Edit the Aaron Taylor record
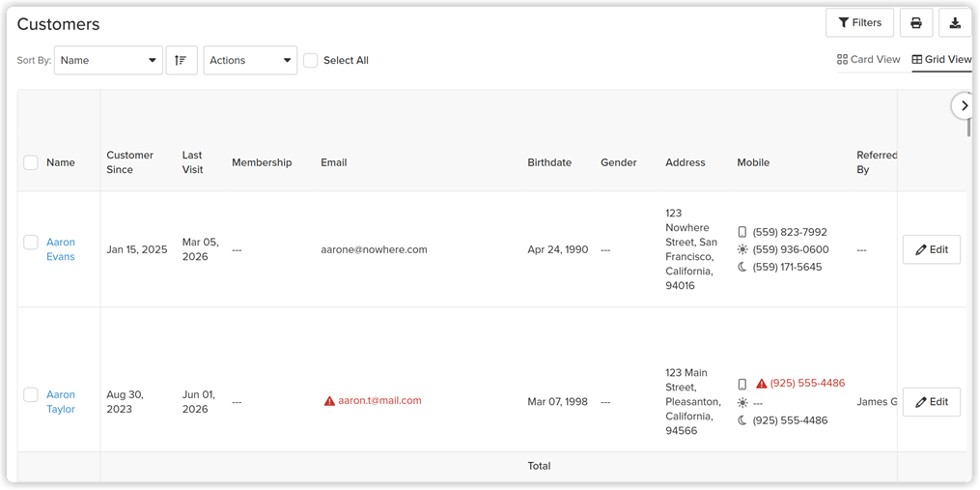This screenshot has height=490, width=980. tap(932, 402)
